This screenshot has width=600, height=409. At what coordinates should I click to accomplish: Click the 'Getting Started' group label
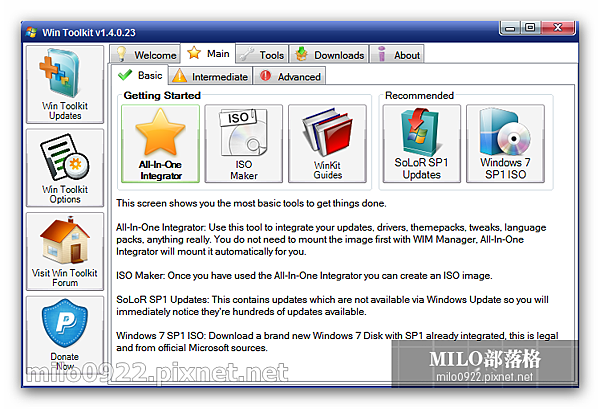tap(162, 95)
